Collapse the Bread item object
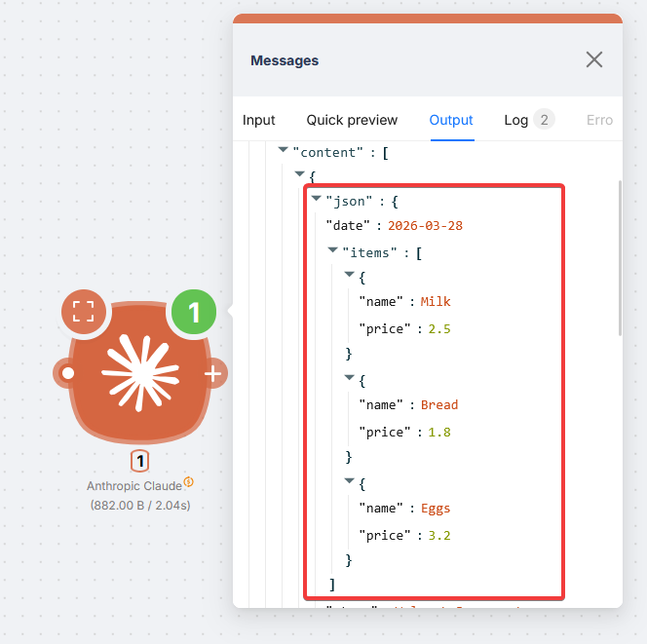Viewport: 647px width, 644px height. pyautogui.click(x=350, y=379)
